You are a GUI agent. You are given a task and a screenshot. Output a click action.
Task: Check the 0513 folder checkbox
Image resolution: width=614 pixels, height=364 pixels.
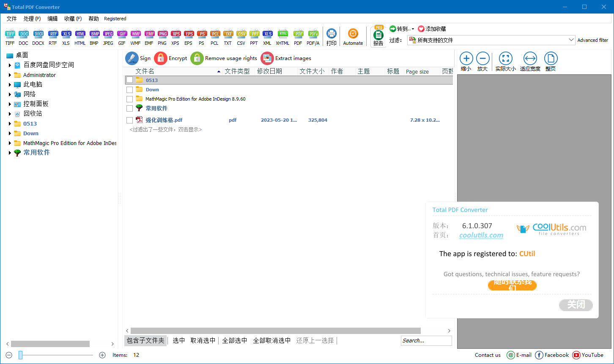point(129,79)
